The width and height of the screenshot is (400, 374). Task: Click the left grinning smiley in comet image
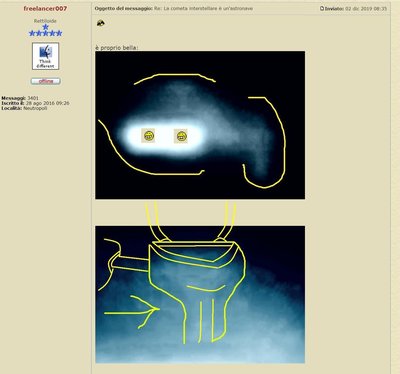[149, 135]
